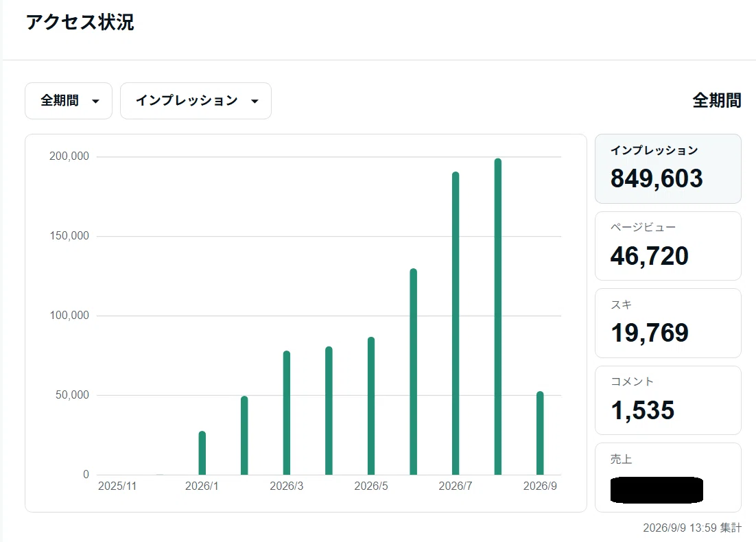Click the 2026/7 bar in chart

pos(456,323)
